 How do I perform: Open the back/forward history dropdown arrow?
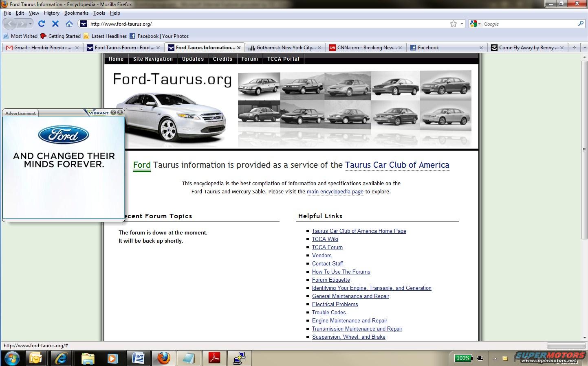coord(30,24)
